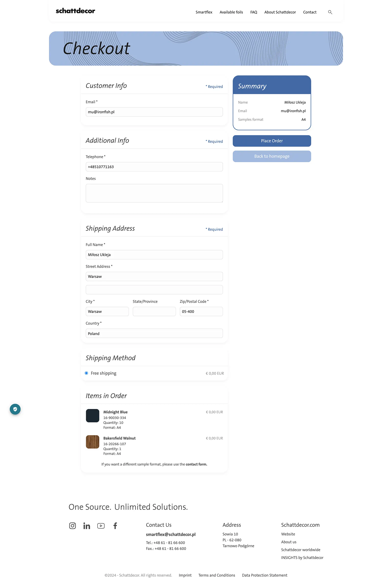Click the LinkedIn icon in the footer
This screenshot has width=392, height=585.
(86, 525)
